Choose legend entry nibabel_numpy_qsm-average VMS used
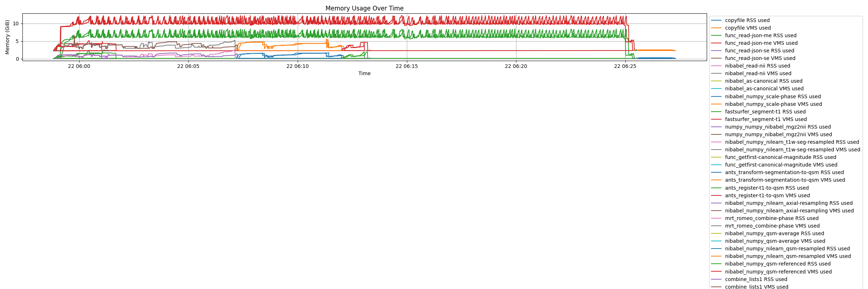 (768, 241)
